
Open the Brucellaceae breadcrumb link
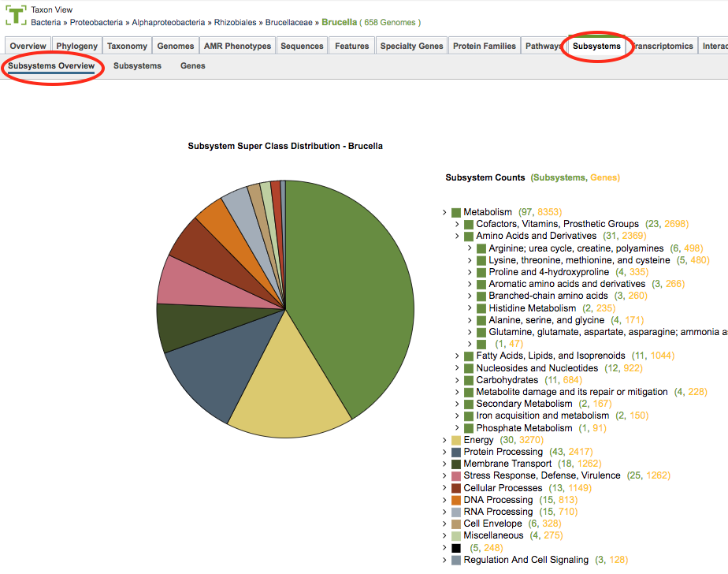(289, 22)
